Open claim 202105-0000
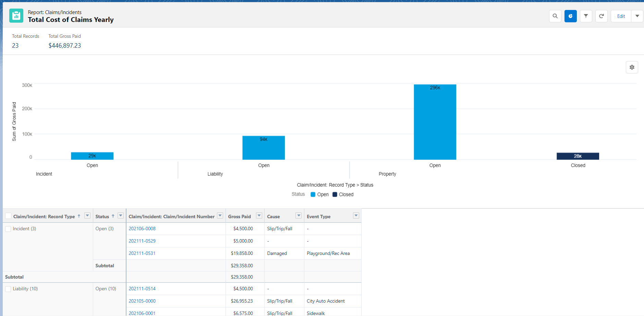Screen dimensions: 644x316 point(142,301)
